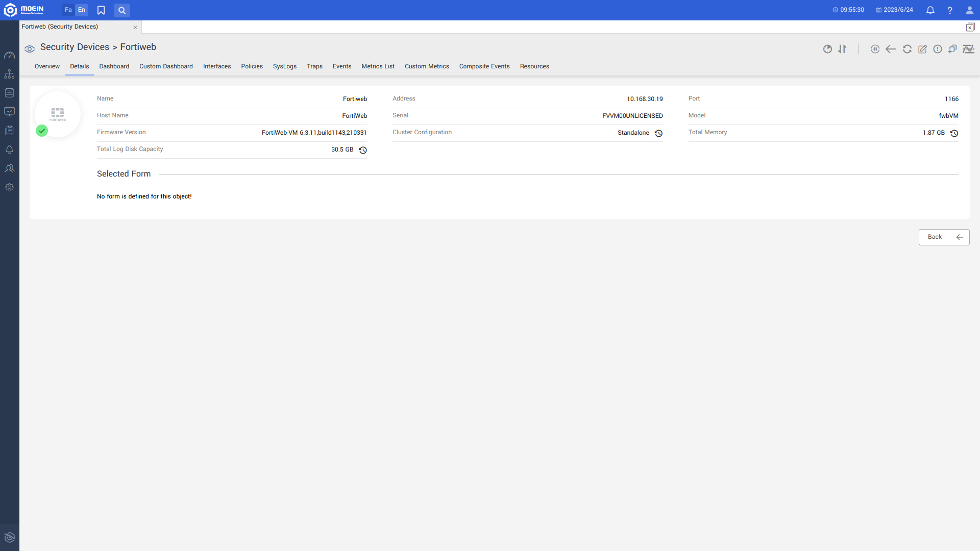Click the time-period clock pie icon
This screenshot has width=980, height=551.
(827, 49)
